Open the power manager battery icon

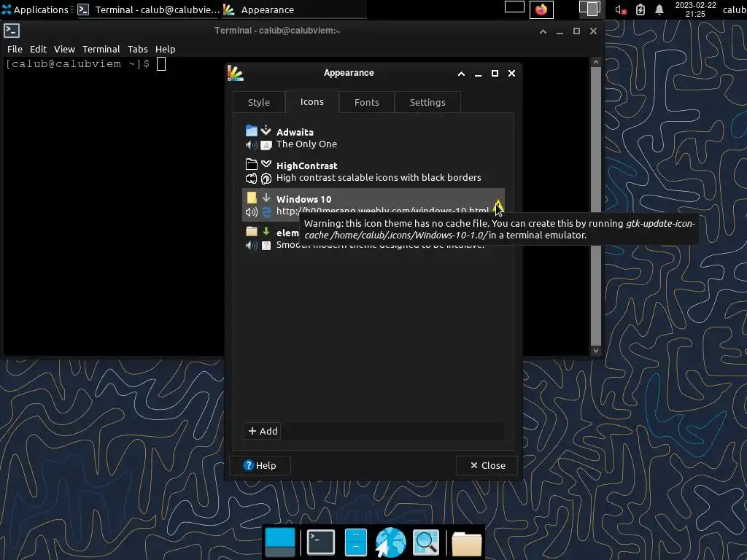pos(640,9)
